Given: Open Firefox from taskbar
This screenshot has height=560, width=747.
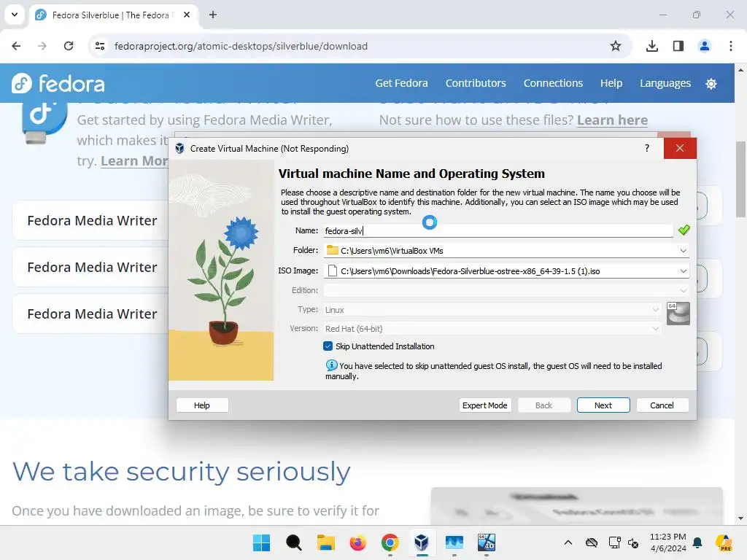Looking at the screenshot, I should 357,542.
